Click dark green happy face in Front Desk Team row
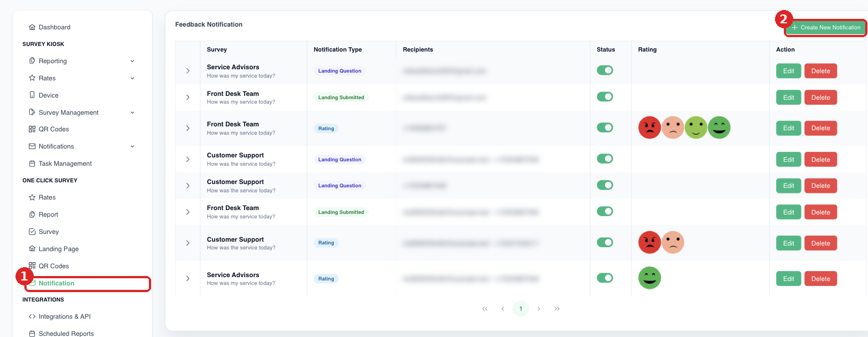868x337 pixels. pyautogui.click(x=719, y=127)
